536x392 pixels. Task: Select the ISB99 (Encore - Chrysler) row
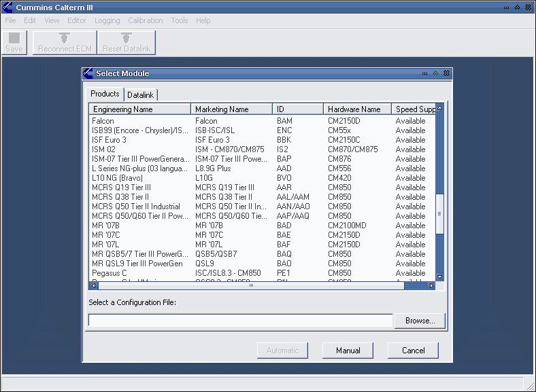(x=262, y=130)
